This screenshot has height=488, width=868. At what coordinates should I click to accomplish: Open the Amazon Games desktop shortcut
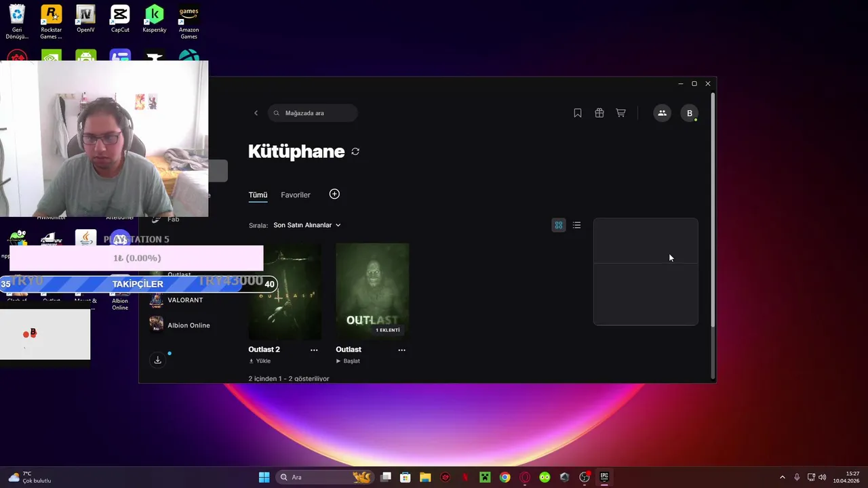(189, 22)
